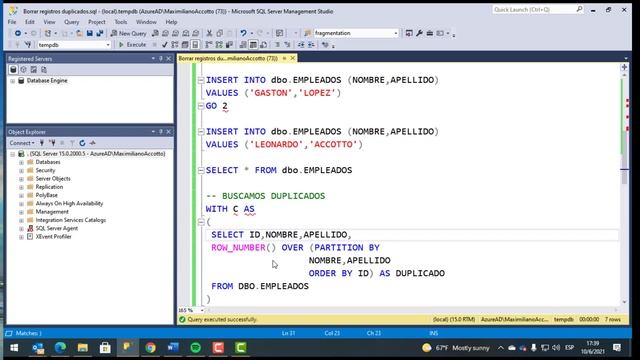The image size is (640, 360).
Task: Click the Execute query button
Action: [x=133, y=45]
